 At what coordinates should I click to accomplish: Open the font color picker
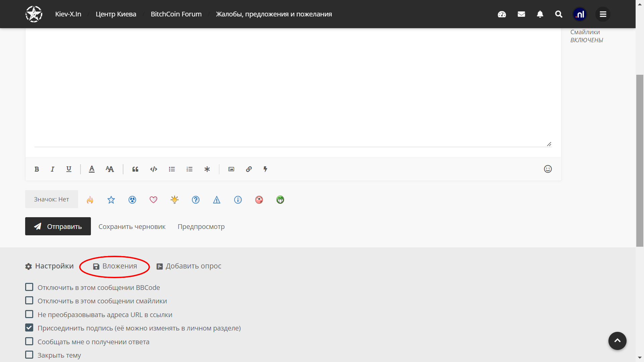[x=92, y=169]
